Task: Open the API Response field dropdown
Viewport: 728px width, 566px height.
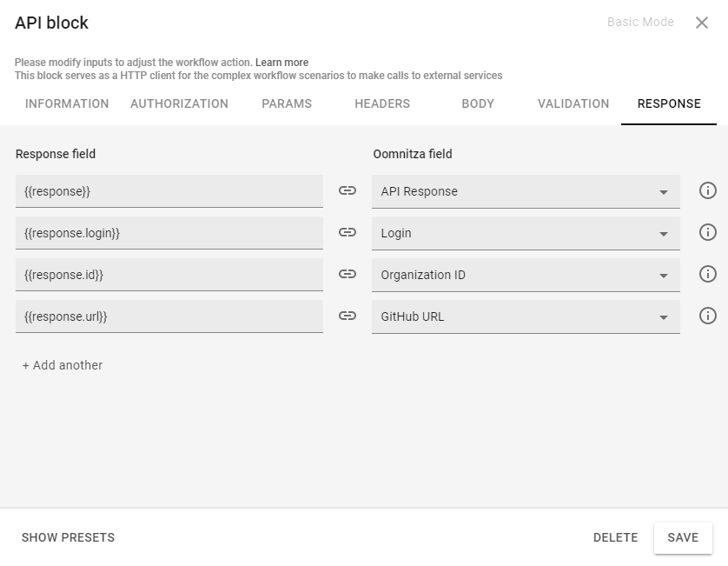Action: click(x=663, y=190)
